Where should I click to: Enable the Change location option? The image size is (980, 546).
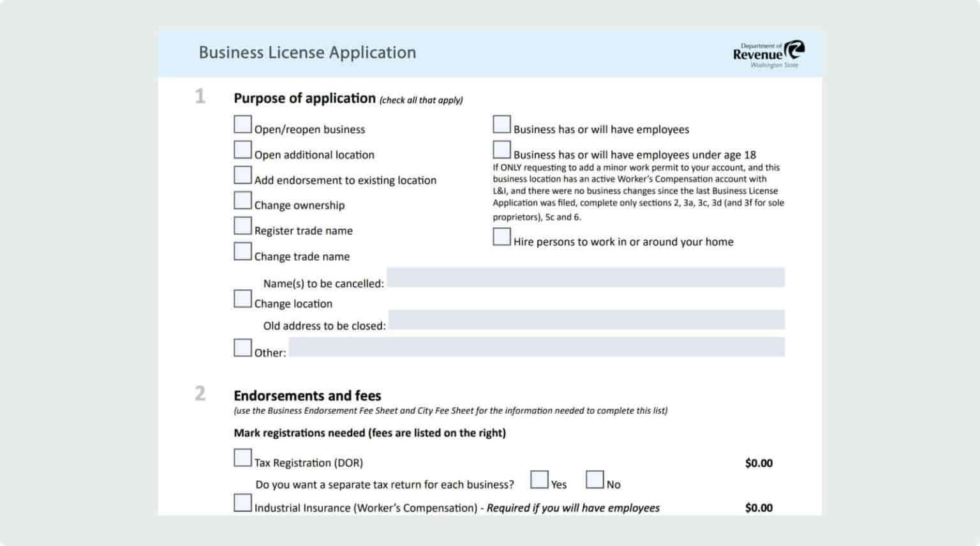[242, 298]
